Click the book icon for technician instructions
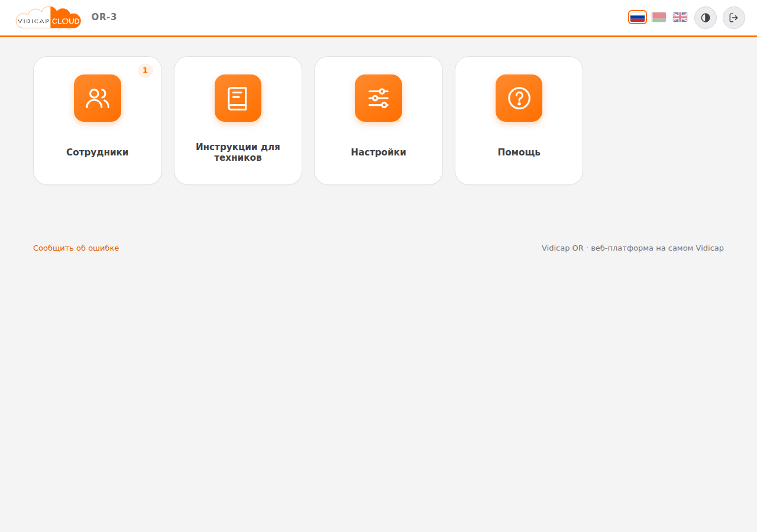 tap(238, 98)
